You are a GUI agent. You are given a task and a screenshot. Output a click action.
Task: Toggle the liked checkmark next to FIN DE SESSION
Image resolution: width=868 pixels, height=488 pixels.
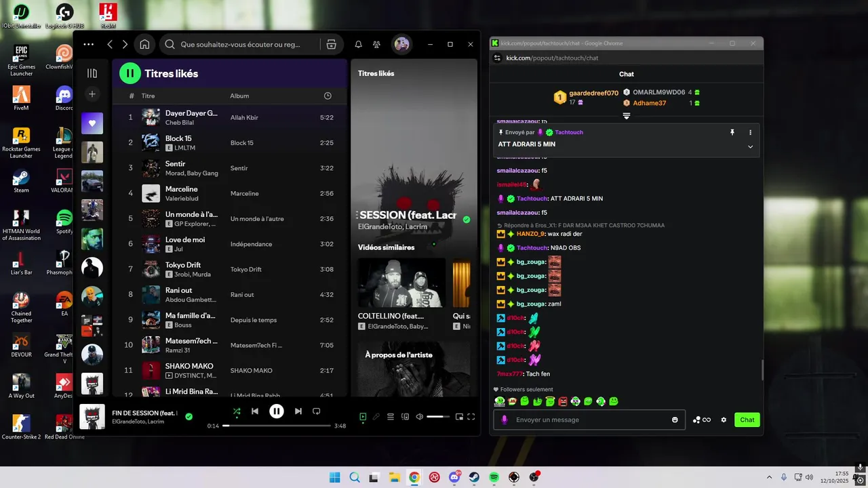pos(189,416)
